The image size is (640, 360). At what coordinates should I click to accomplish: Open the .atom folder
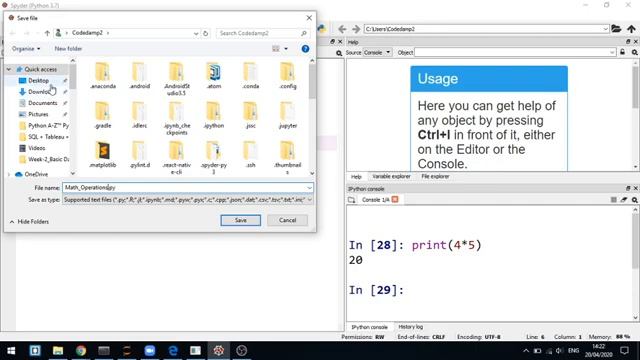[213, 76]
